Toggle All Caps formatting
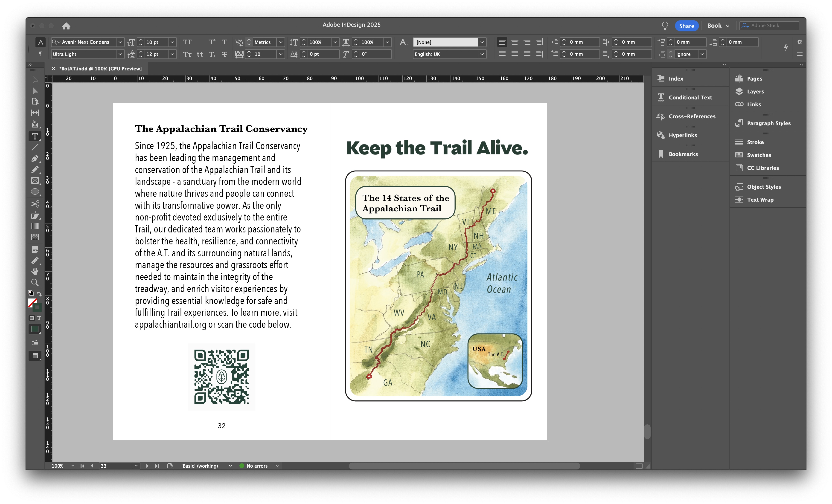The height and width of the screenshot is (504, 832). (187, 42)
